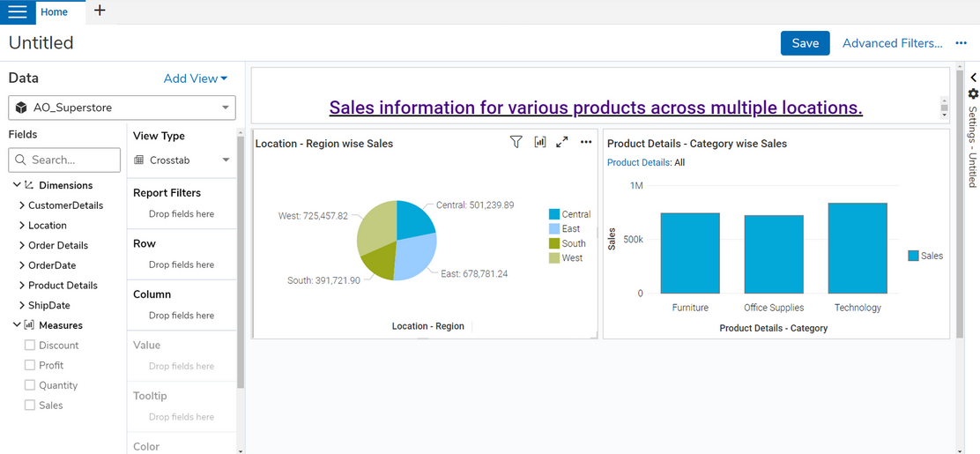Viewport: 980px width, 454px height.
Task: Open the filter icon on Region chart
Action: 516,142
